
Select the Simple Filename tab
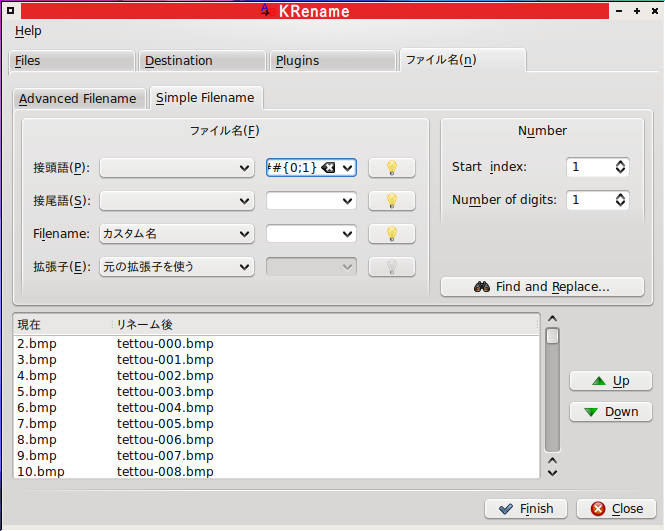(206, 98)
